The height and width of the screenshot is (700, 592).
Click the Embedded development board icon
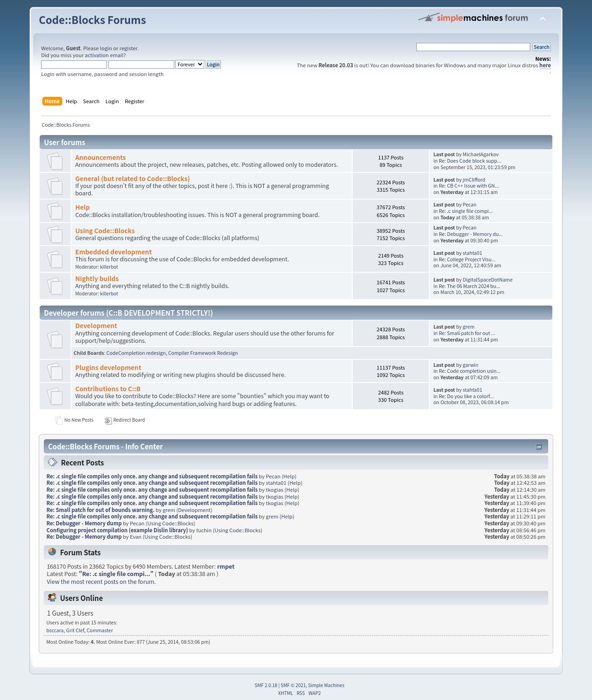(55, 259)
